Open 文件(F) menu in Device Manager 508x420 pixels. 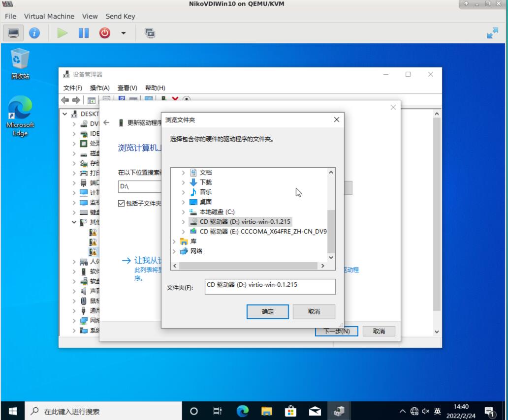click(72, 88)
